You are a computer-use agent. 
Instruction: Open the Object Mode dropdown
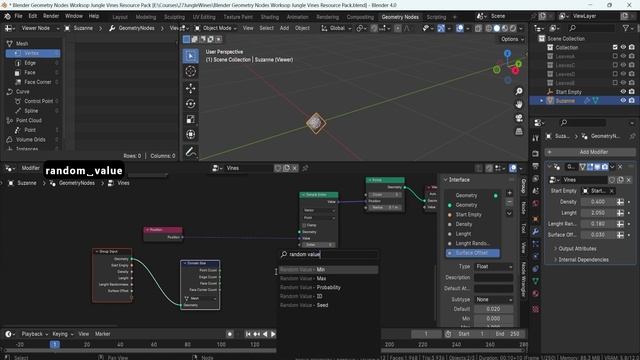click(x=216, y=28)
